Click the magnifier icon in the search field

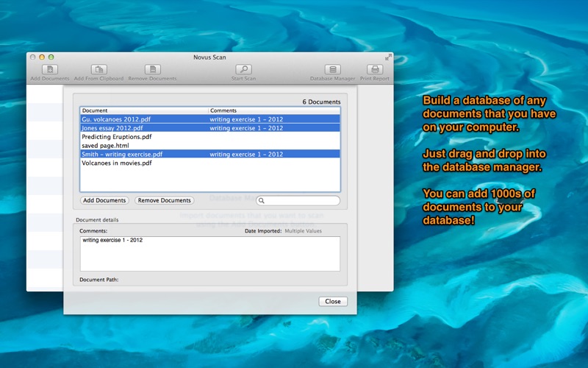coord(262,200)
